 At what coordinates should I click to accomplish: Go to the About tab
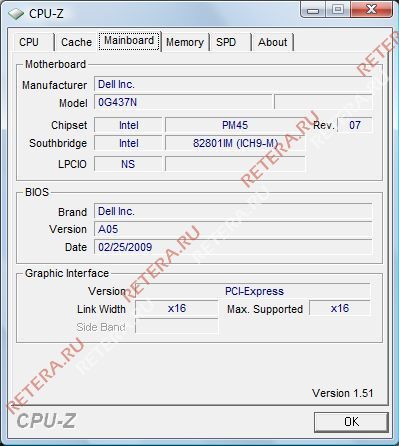point(272,42)
